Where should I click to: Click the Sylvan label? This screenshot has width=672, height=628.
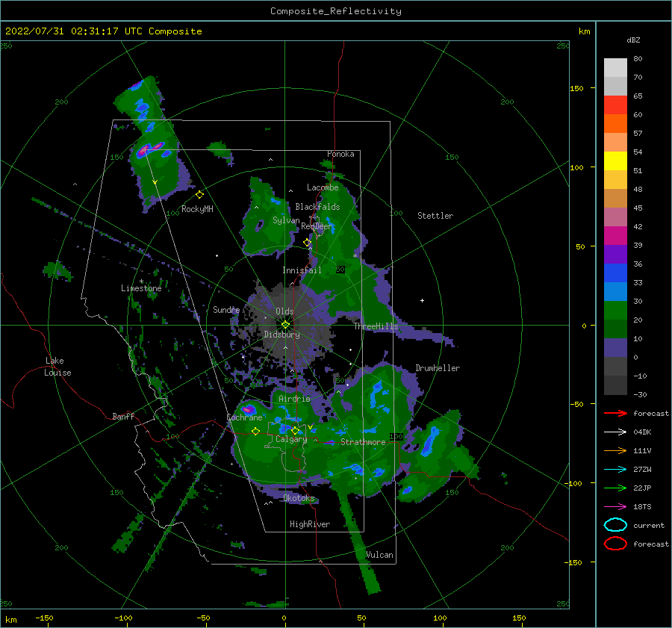286,220
